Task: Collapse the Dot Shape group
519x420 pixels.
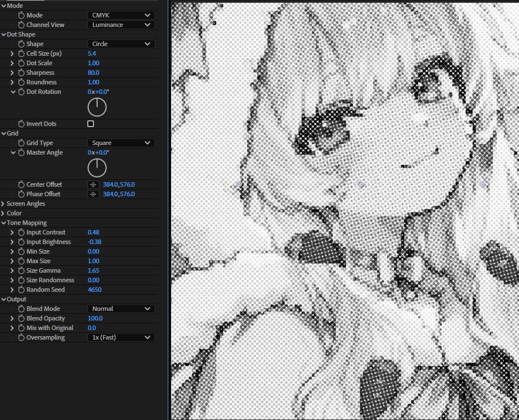Action: pos(3,34)
